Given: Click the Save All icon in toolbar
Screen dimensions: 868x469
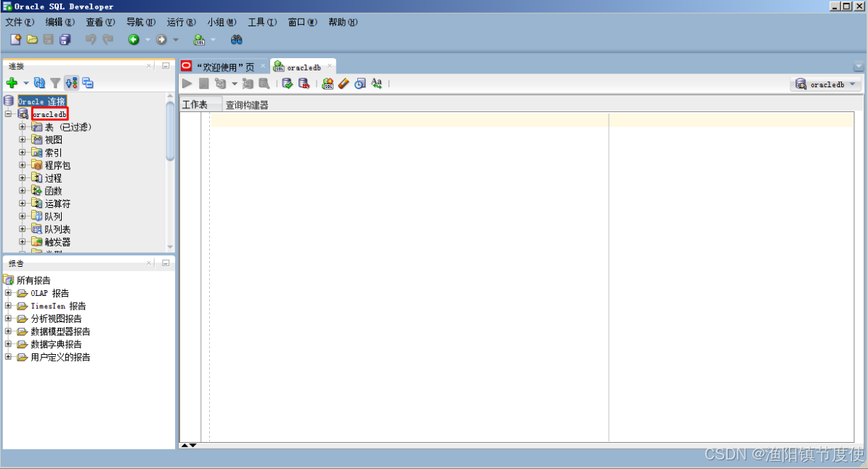Looking at the screenshot, I should 65,39.
